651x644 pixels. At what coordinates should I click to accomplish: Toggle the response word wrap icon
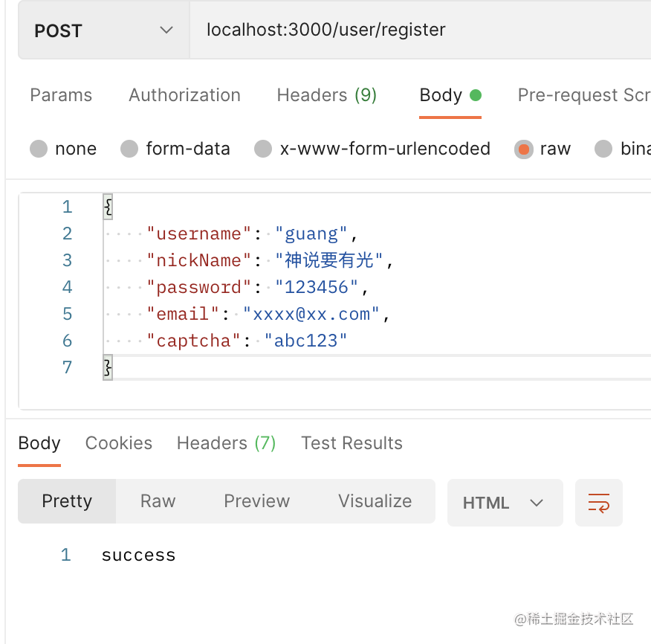point(598,503)
